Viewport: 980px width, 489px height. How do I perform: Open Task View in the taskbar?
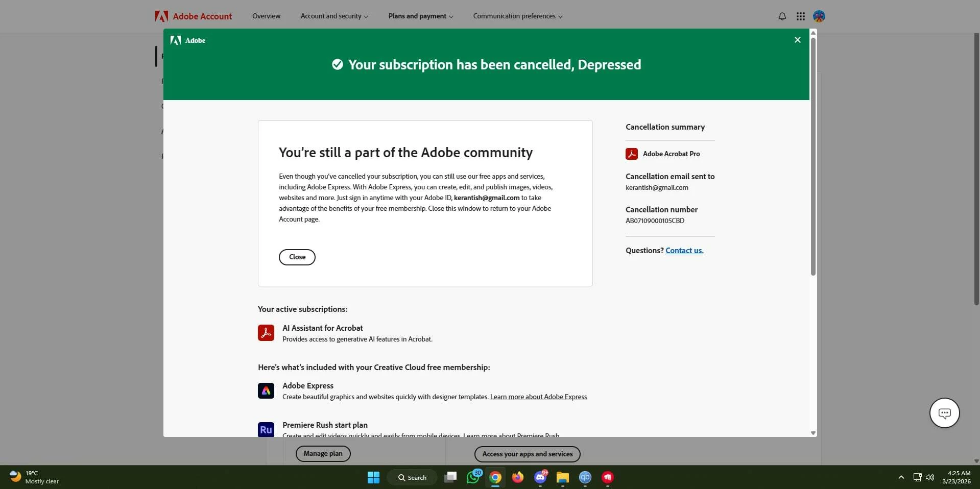pyautogui.click(x=450, y=477)
